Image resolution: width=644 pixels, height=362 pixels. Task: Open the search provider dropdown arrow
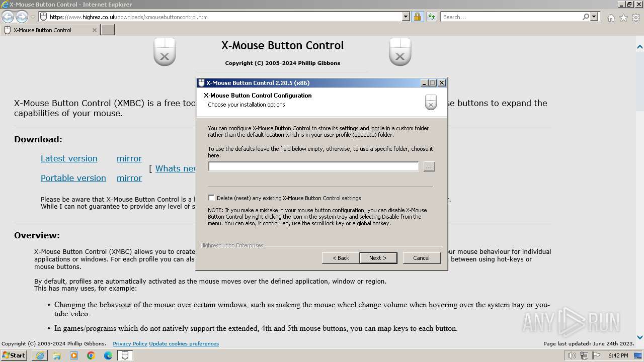pos(594,17)
